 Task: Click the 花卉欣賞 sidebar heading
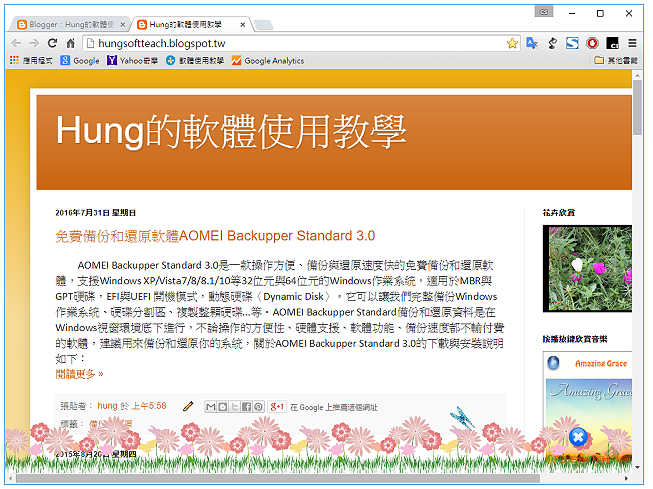(x=558, y=213)
